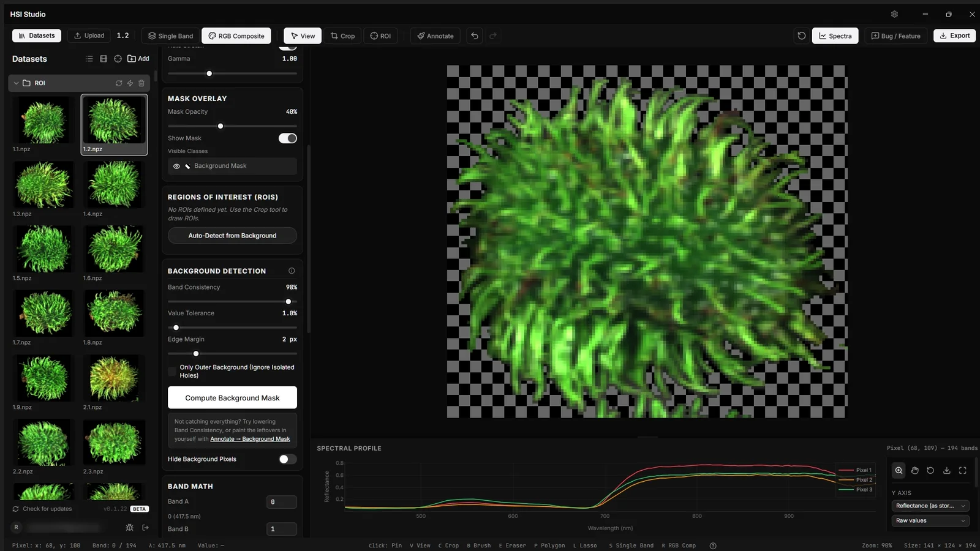Click the lightning bolt icon on ROI folder

tap(130, 83)
